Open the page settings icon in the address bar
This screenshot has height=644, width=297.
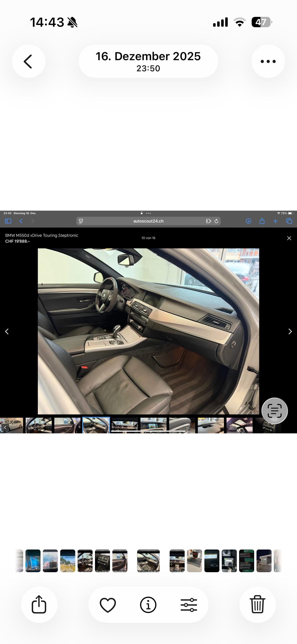click(81, 221)
